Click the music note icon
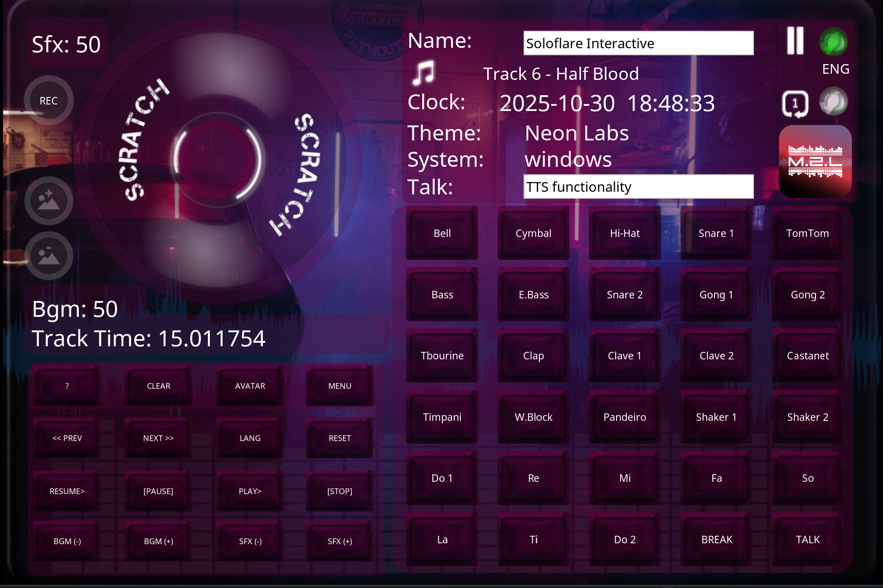The image size is (883, 588). coord(424,73)
